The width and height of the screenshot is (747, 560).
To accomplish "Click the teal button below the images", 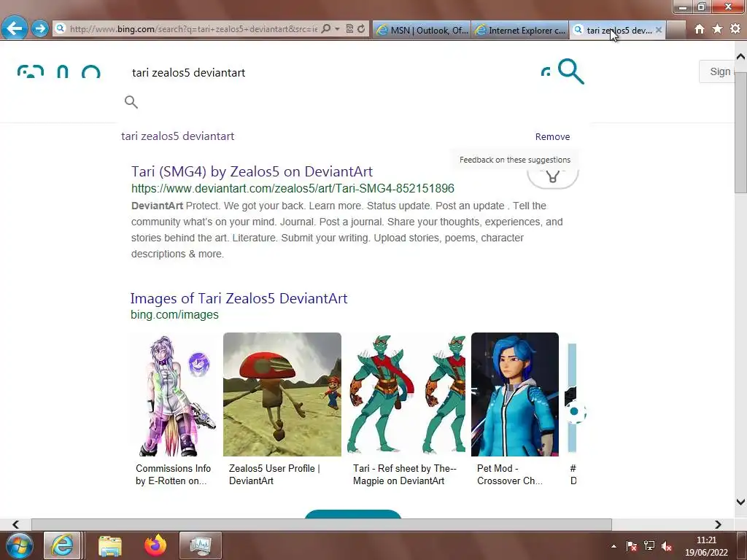I will tap(352, 514).
